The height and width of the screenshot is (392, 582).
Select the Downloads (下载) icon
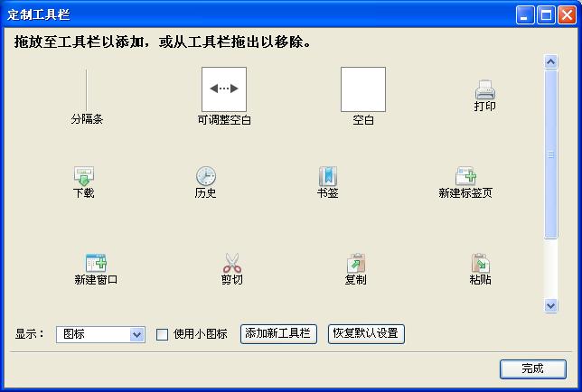tap(84, 176)
